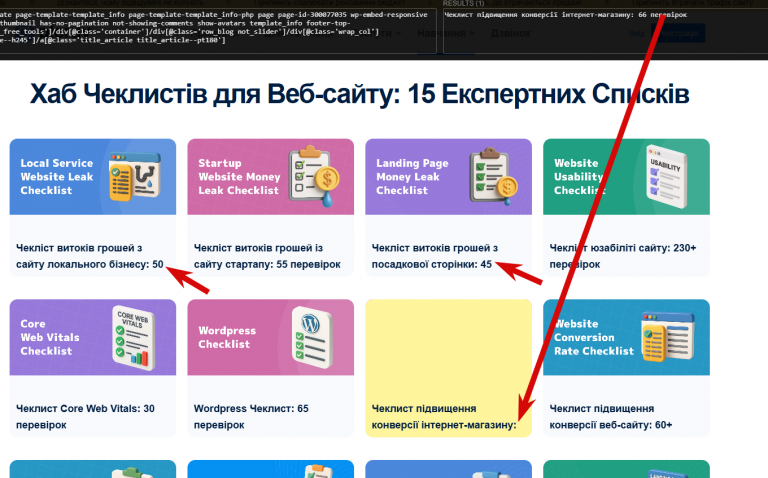Click the dimmed blue 'Реєстрація' button
The width and height of the screenshot is (768, 478).
coord(678,33)
